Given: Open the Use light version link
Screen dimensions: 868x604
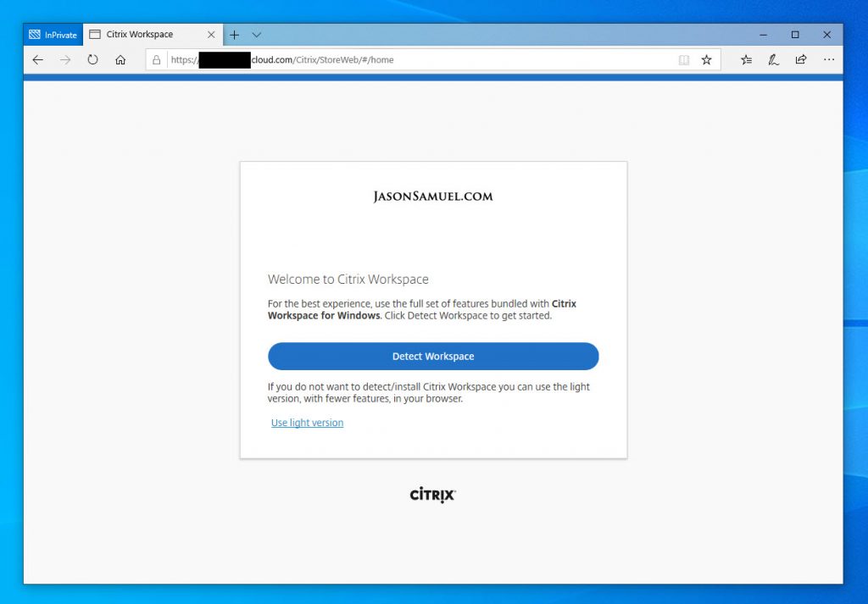Looking at the screenshot, I should click(x=307, y=423).
